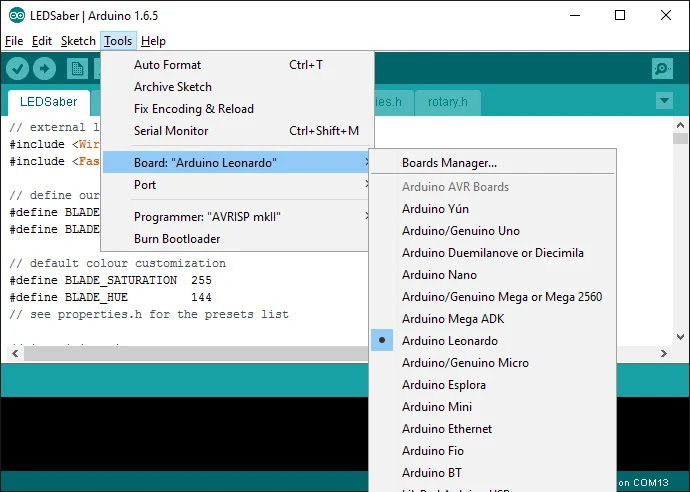Select the Arduino Mini board

[493, 407]
